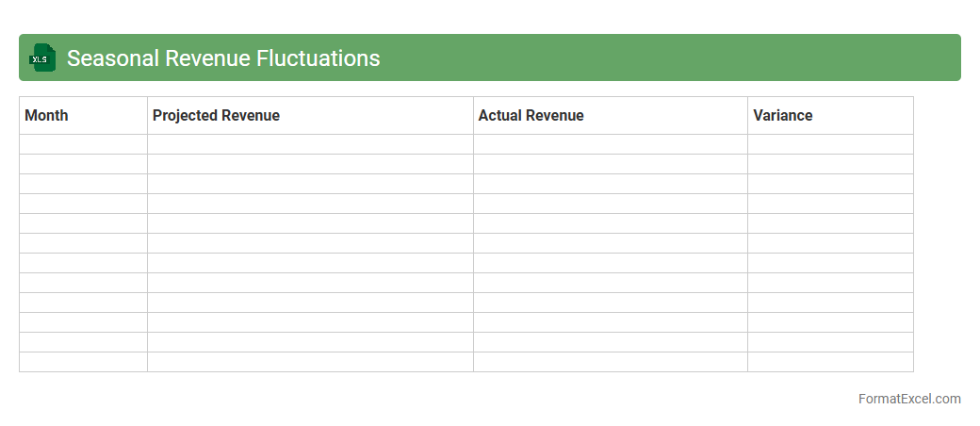Click the green XLS file icon
Image resolution: width=980 pixels, height=426 pixels.
42,57
